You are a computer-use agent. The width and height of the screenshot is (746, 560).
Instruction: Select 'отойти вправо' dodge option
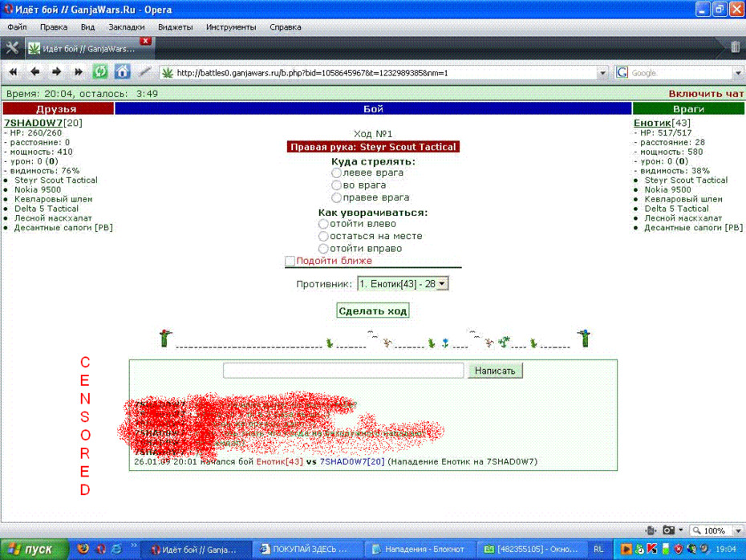tap(323, 249)
